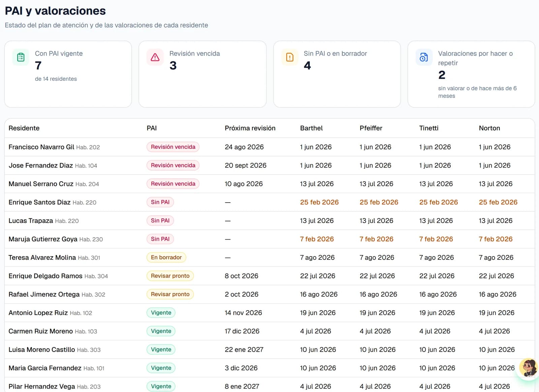
Task: Click the Pfeiffer column header
Action: click(x=371, y=128)
